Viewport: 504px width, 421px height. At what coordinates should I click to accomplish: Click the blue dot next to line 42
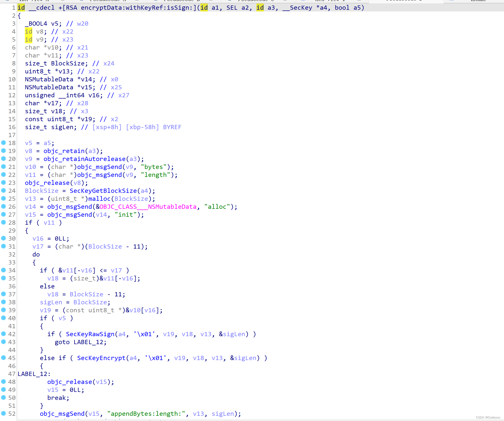point(3,334)
